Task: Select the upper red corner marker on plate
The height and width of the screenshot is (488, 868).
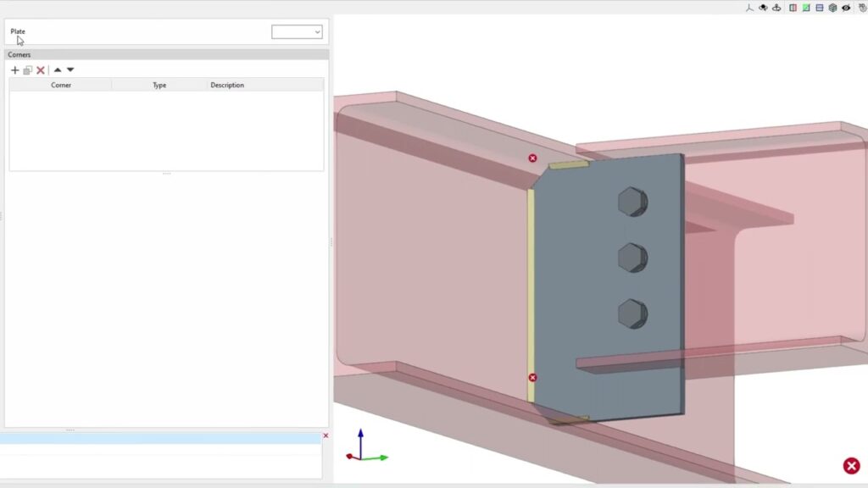Action: (532, 158)
